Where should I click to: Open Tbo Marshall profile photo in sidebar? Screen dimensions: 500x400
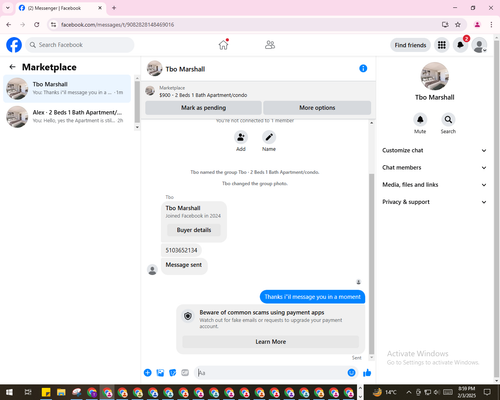[435, 76]
